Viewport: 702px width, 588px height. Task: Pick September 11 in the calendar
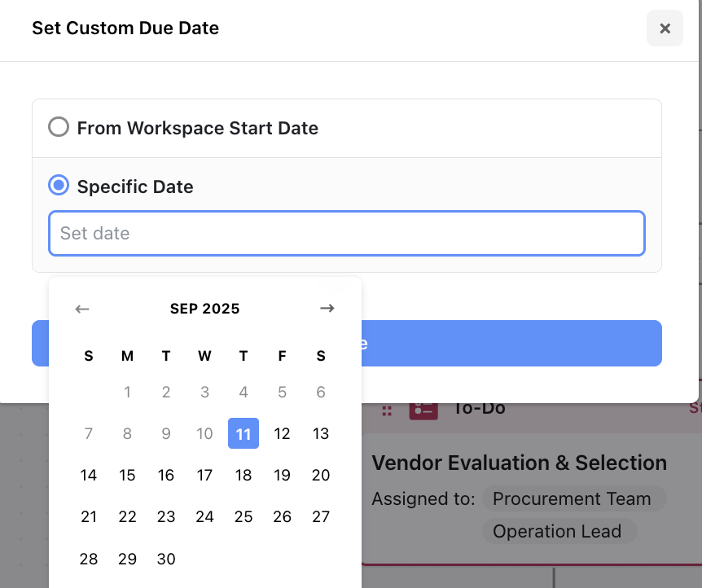click(244, 433)
